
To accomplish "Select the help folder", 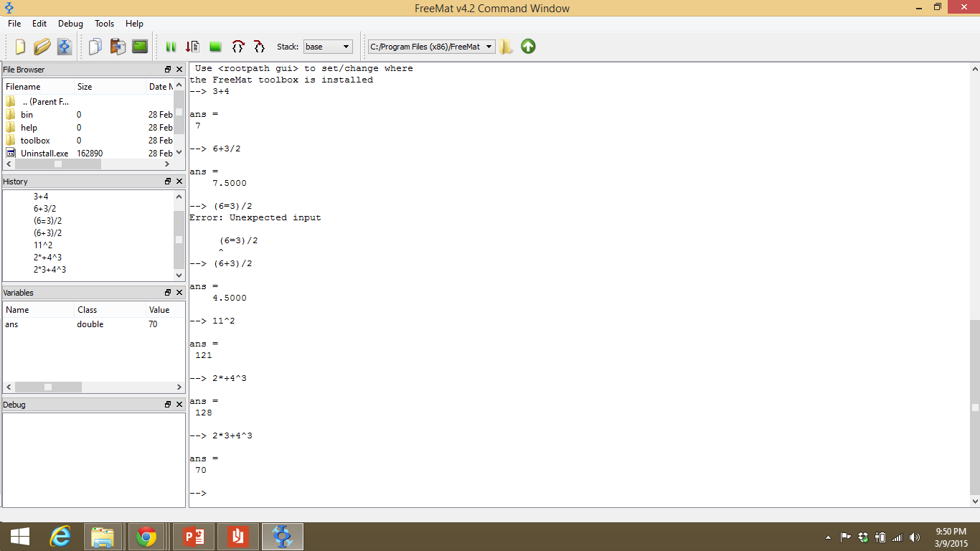I will coord(29,128).
